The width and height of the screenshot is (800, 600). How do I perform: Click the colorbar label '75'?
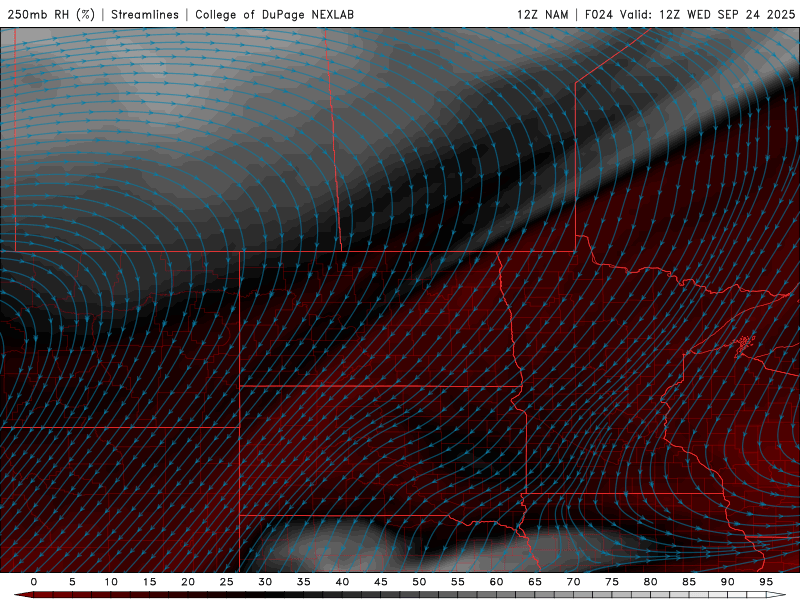point(612,582)
